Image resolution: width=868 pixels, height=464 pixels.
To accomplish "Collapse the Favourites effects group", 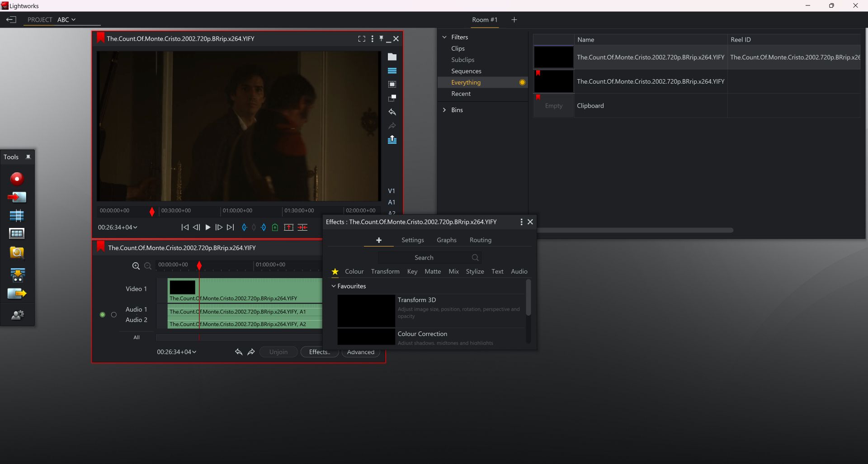I will (334, 286).
